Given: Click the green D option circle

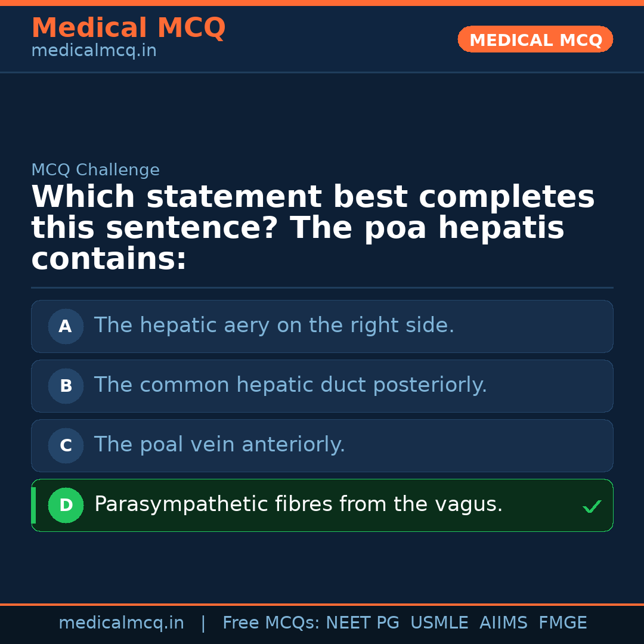Looking at the screenshot, I should point(66,505).
